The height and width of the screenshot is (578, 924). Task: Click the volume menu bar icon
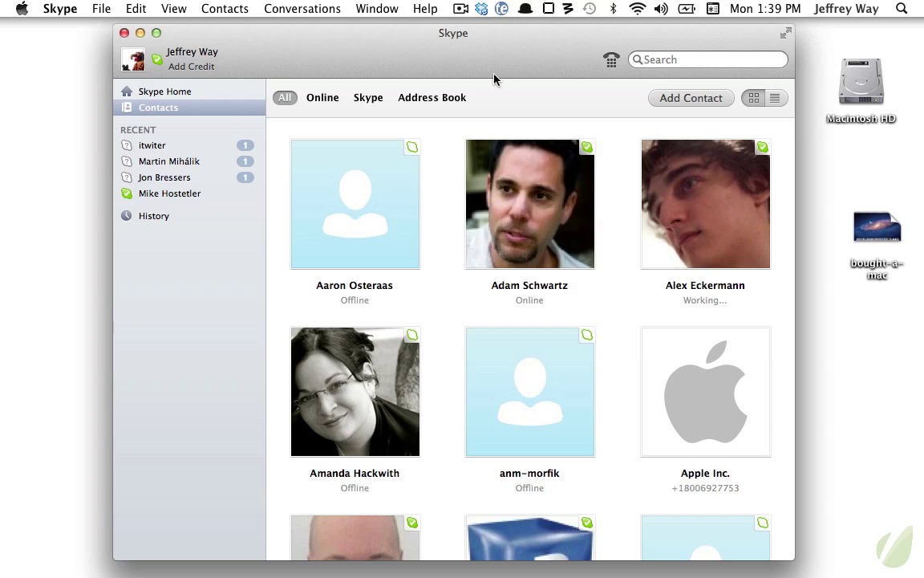click(661, 8)
